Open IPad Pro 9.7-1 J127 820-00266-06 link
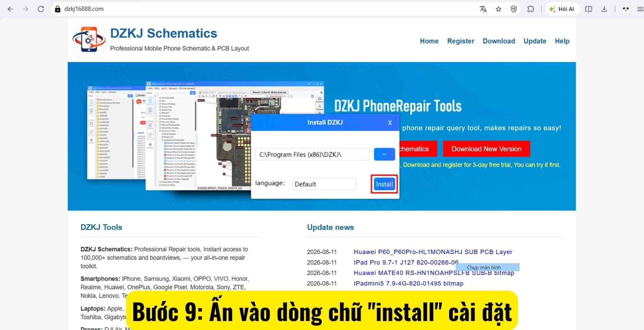Viewport: 644px width, 330px height. point(406,262)
